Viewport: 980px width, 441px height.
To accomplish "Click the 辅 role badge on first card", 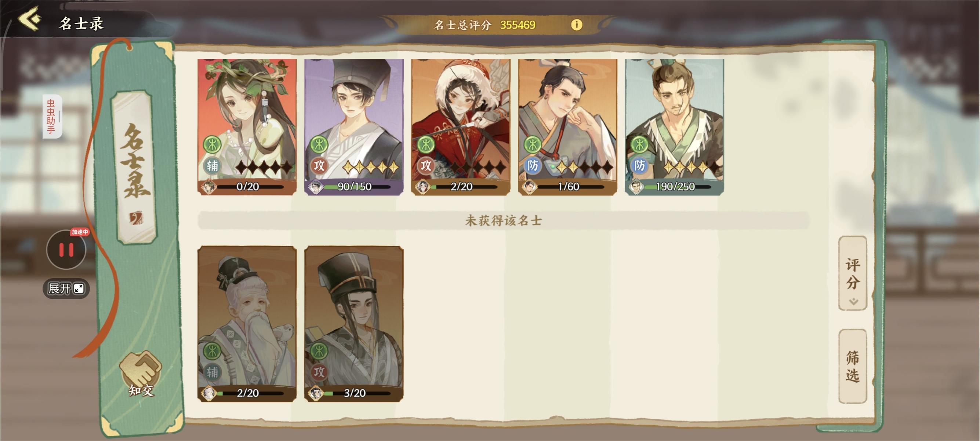I will pyautogui.click(x=212, y=166).
